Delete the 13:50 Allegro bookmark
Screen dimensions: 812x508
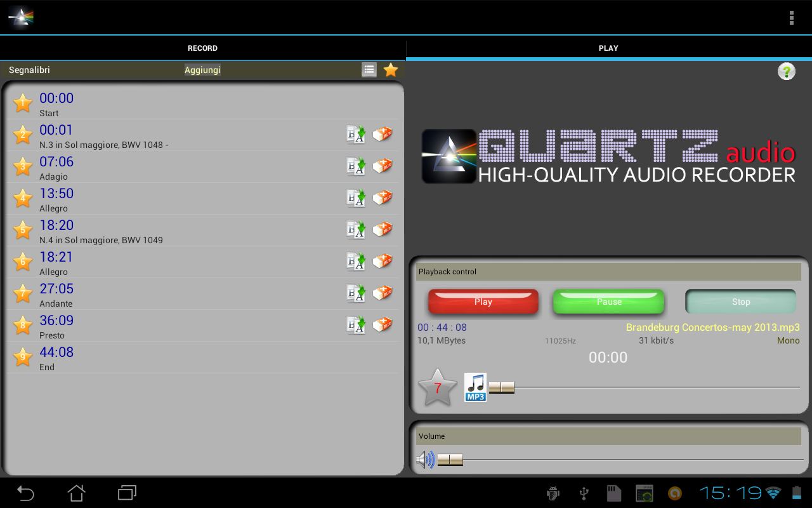pyautogui.click(x=382, y=197)
